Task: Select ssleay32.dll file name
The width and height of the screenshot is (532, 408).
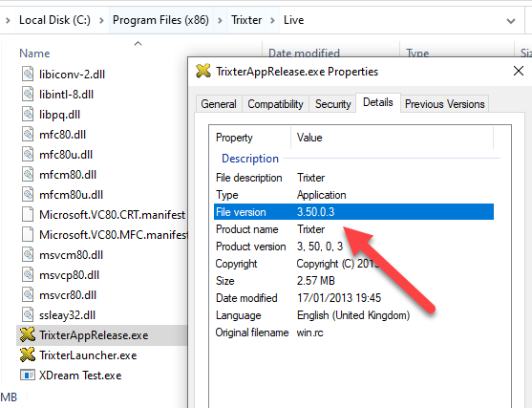Action: [x=67, y=315]
